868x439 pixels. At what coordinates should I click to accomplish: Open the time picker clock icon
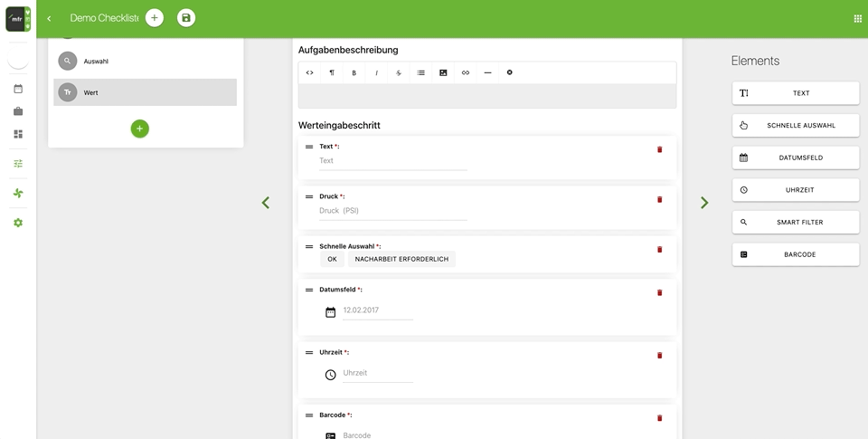(x=331, y=376)
